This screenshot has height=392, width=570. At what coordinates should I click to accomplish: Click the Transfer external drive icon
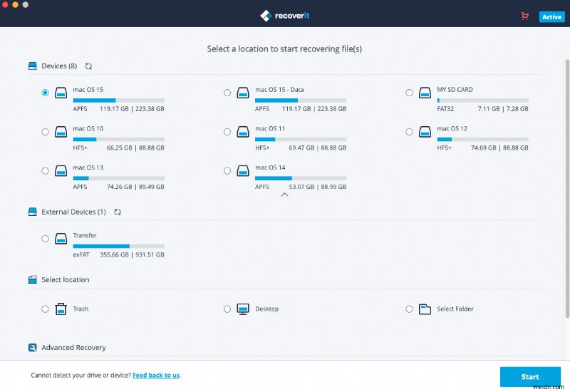(61, 239)
